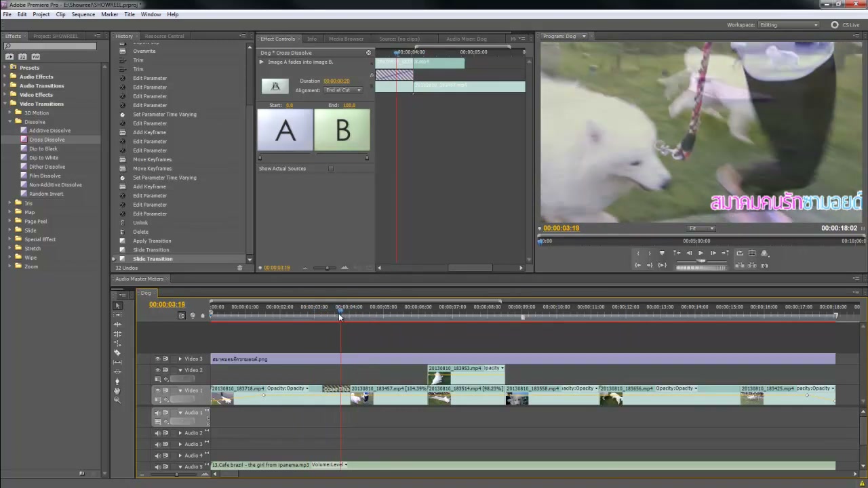The height and width of the screenshot is (488, 868).
Task: Open the Sequence menu
Action: [83, 14]
